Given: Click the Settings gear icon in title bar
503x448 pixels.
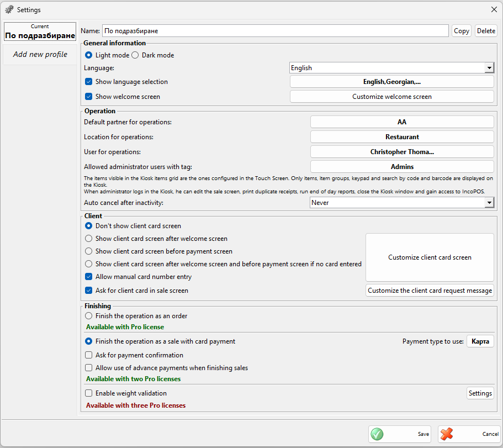Looking at the screenshot, I should [x=9, y=9].
